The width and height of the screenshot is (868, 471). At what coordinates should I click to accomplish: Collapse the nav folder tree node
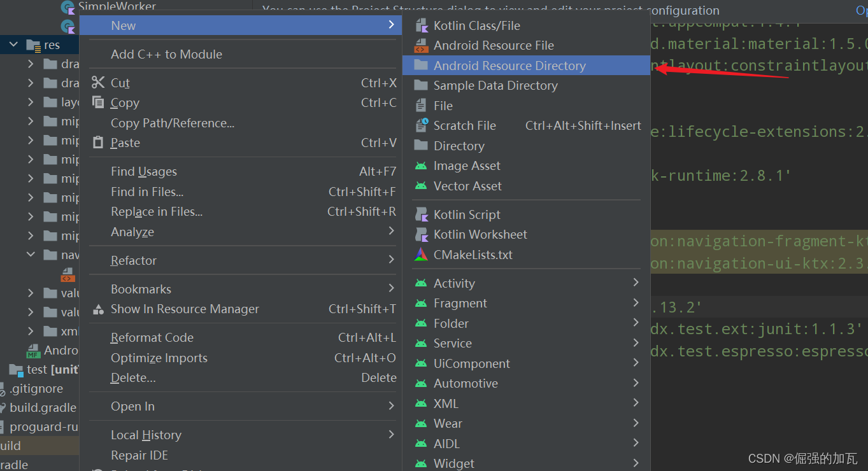(x=31, y=255)
